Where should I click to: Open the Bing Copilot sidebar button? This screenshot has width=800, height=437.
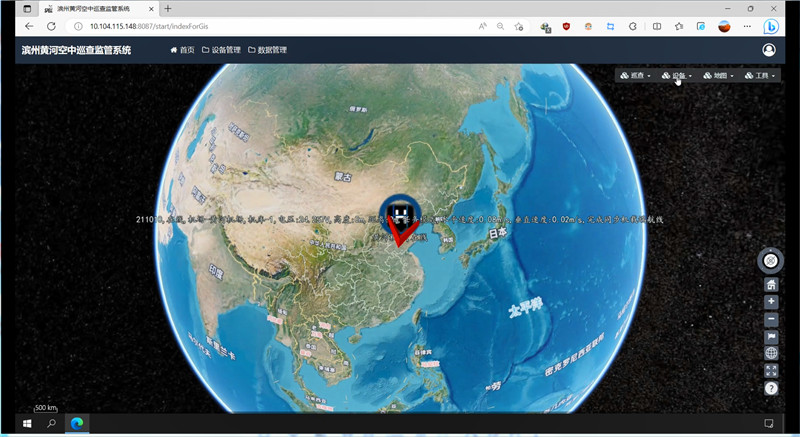point(770,26)
